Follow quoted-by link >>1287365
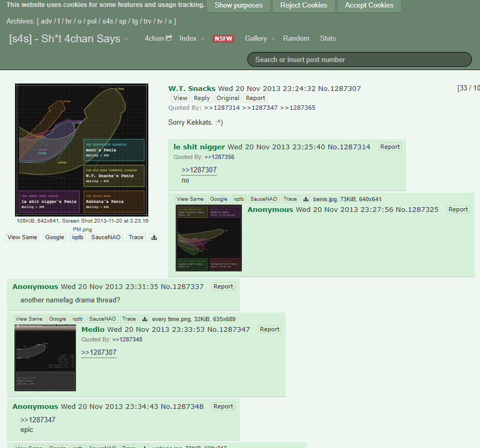 298,108
